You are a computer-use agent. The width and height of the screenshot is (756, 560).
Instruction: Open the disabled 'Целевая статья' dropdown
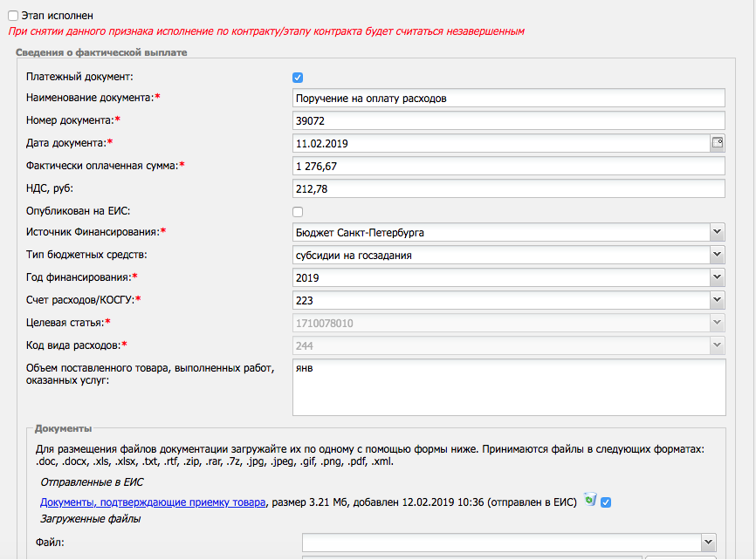coord(717,323)
